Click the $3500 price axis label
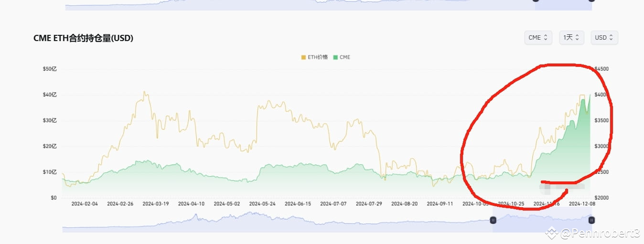Viewport: 644px width, 244px height. coord(601,120)
